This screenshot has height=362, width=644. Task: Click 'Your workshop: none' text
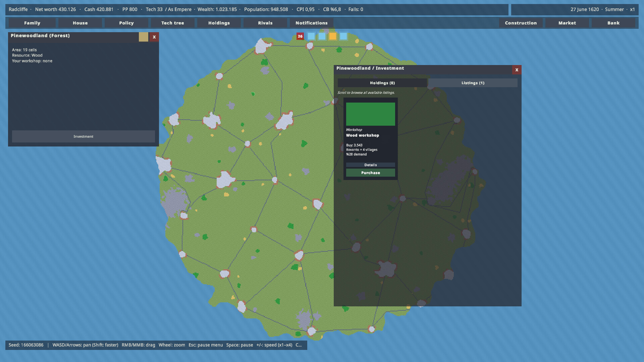point(32,61)
